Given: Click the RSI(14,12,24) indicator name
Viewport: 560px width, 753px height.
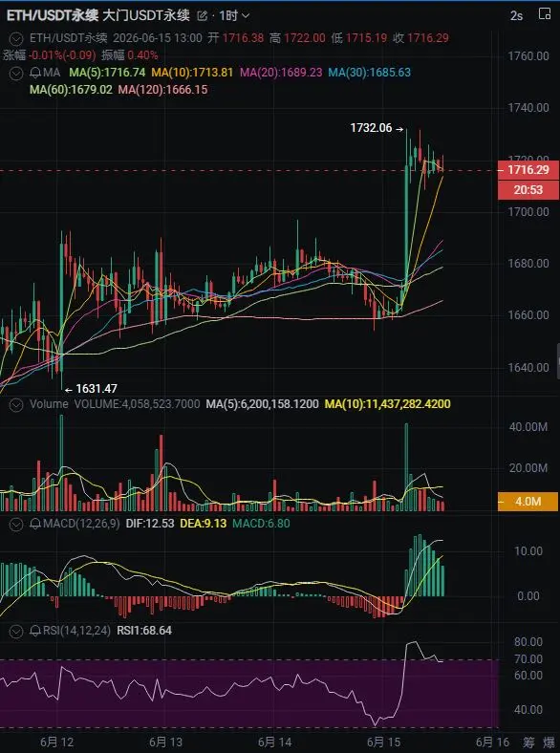Looking at the screenshot, I should [76, 631].
